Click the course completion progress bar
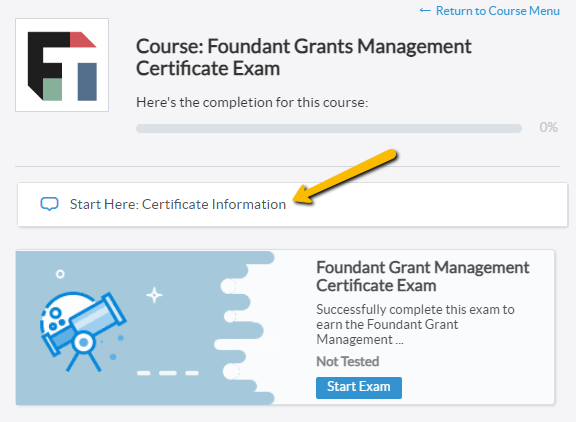The height and width of the screenshot is (422, 576). click(x=329, y=128)
